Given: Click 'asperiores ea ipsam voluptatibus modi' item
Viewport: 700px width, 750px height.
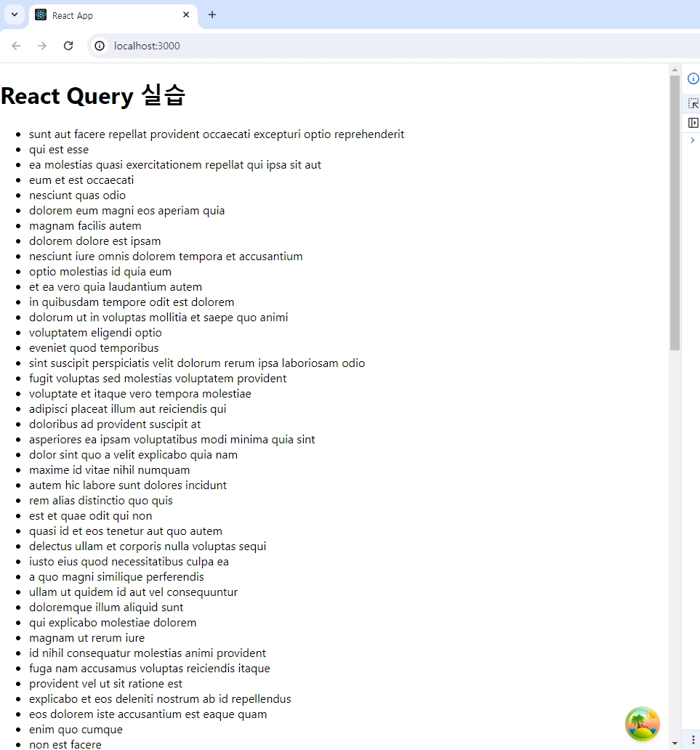Looking at the screenshot, I should [172, 440].
